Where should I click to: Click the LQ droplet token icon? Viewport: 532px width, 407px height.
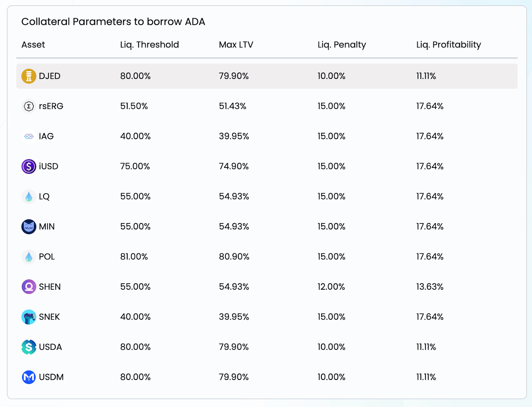pyautogui.click(x=29, y=197)
